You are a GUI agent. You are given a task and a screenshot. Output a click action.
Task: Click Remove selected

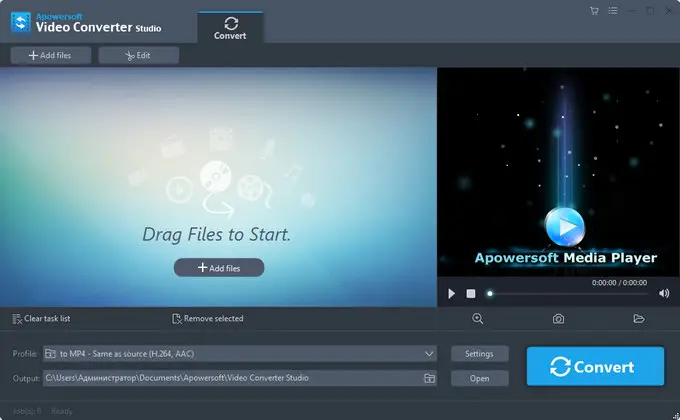(x=208, y=318)
